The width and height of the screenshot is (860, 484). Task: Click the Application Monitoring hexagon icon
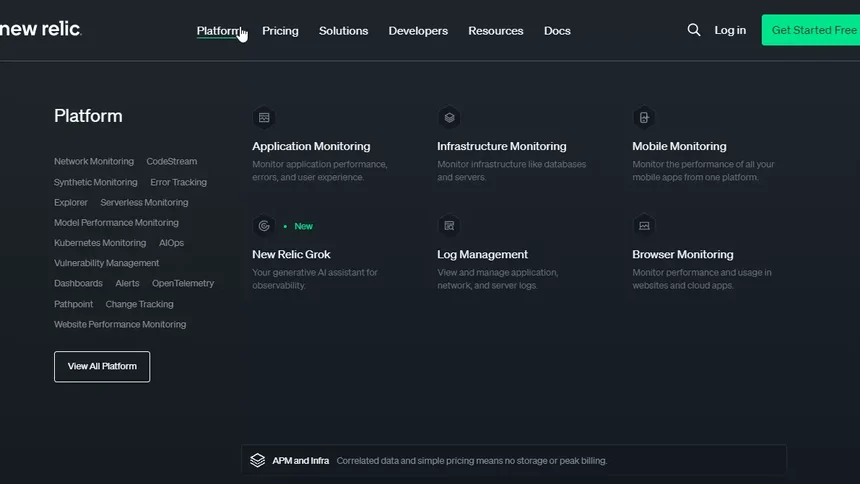point(264,117)
